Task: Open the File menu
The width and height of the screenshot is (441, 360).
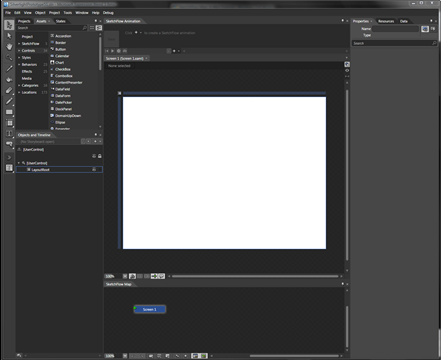Action: point(8,13)
